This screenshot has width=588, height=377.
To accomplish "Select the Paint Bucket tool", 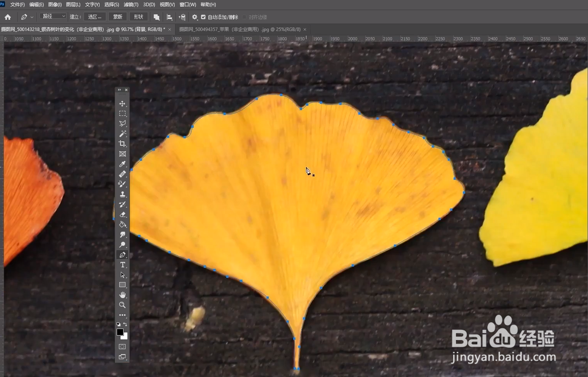I will (122, 224).
